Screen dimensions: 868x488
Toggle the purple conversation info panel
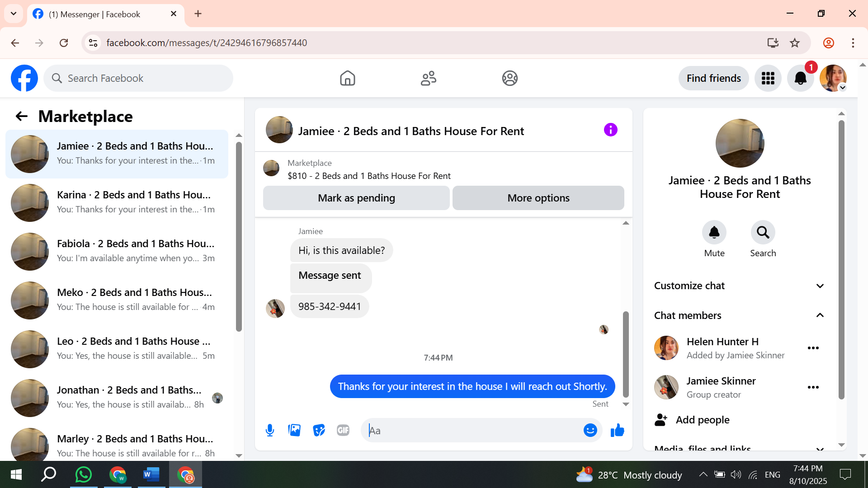[x=610, y=130]
